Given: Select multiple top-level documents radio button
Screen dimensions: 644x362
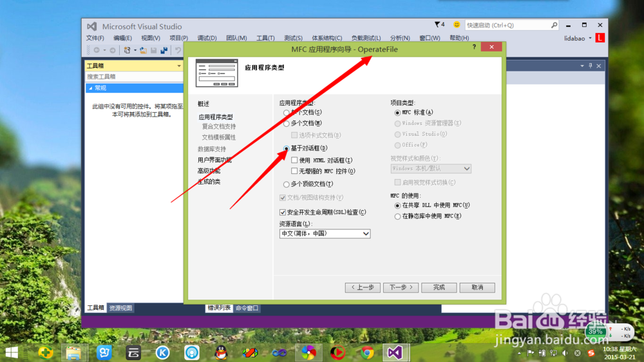Looking at the screenshot, I should coord(287,184).
